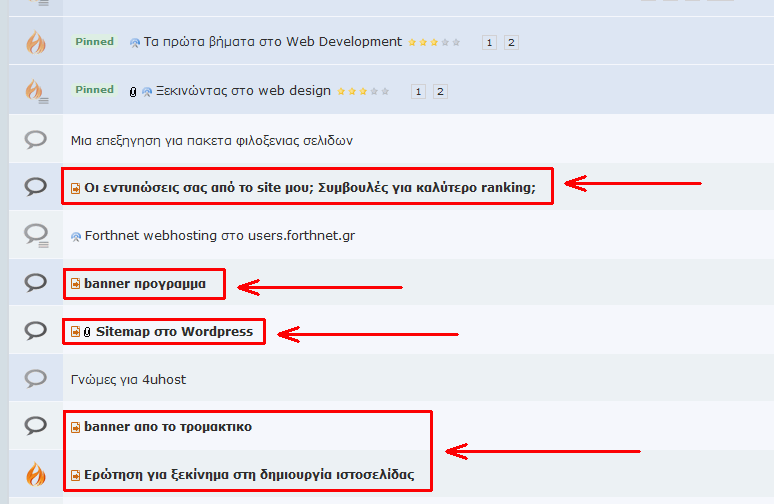Jump to first unread post in site impressions thread
The image size is (774, 504).
[x=76, y=189]
